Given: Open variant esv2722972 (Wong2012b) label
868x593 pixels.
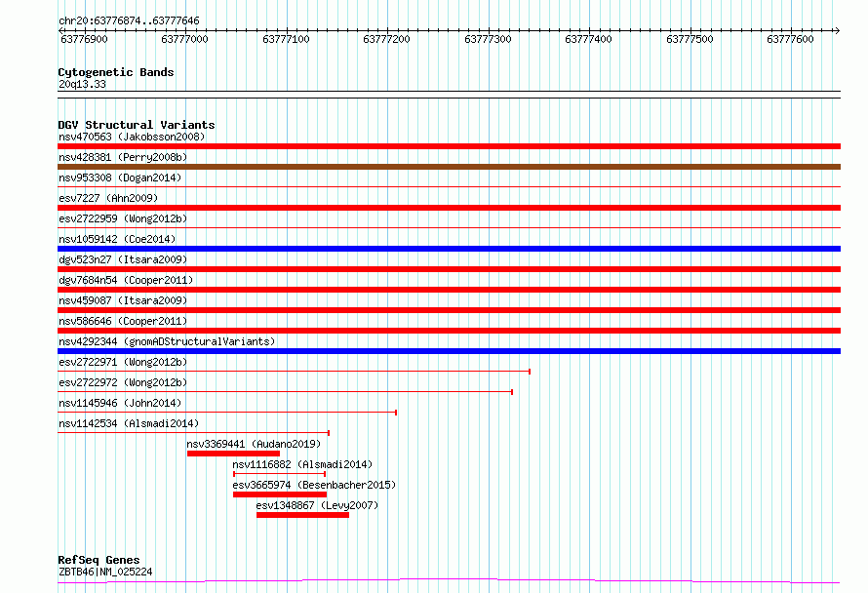Looking at the screenshot, I should 123,382.
